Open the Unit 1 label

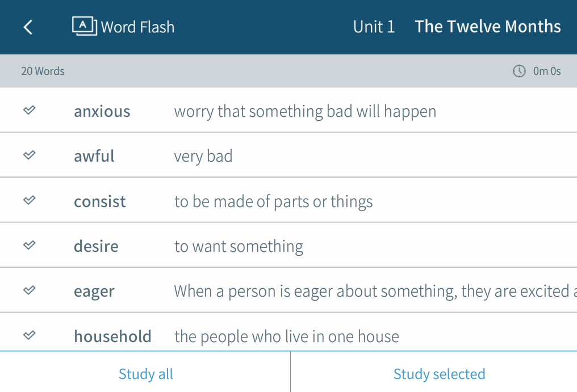tap(374, 27)
